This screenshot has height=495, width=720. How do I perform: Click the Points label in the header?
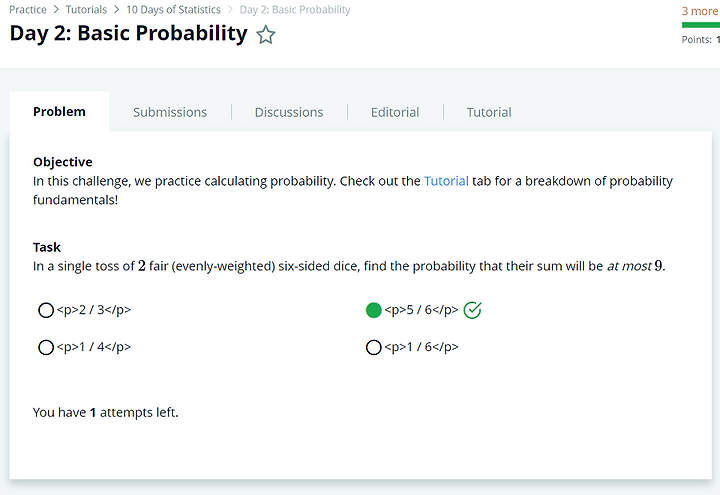[x=697, y=39]
